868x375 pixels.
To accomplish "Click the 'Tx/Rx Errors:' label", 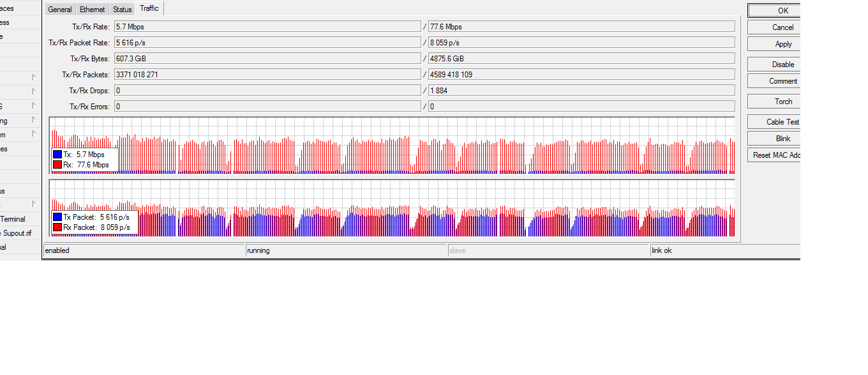I will point(89,107).
